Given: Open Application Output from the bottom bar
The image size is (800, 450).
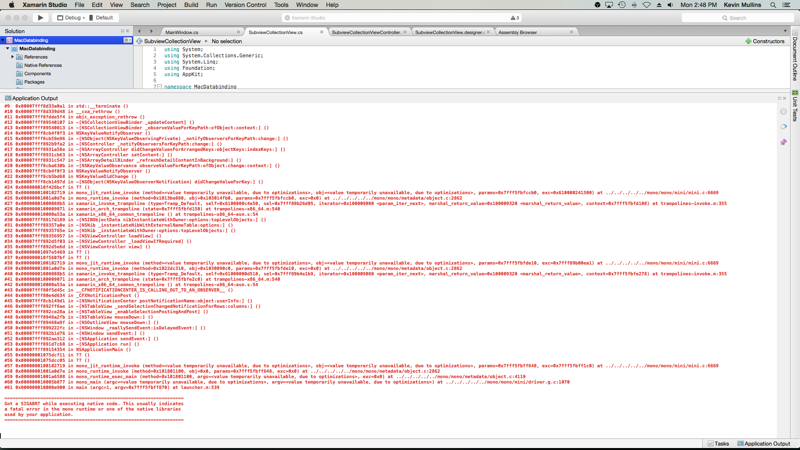Looking at the screenshot, I should (763, 444).
